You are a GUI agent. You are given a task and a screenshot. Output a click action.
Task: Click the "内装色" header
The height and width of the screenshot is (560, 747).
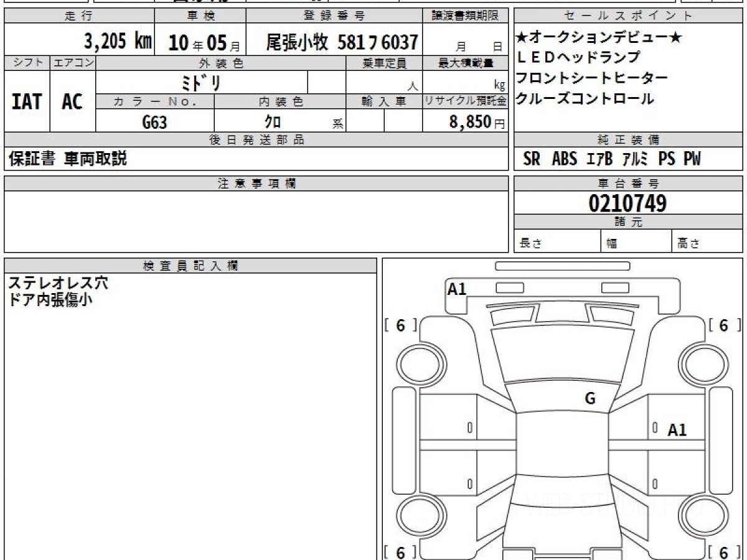pos(280,101)
